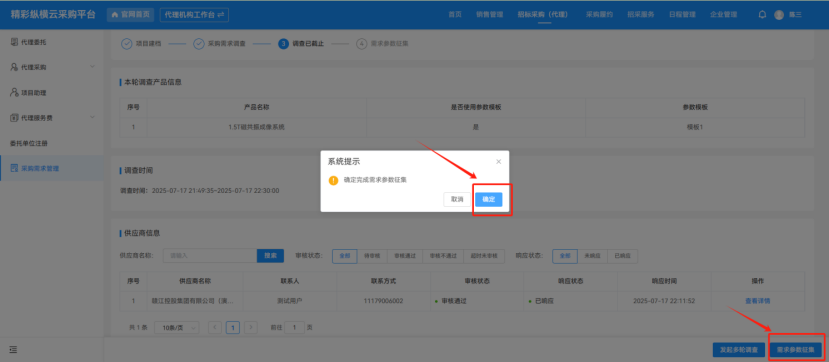Click the user avatar icon

point(779,15)
